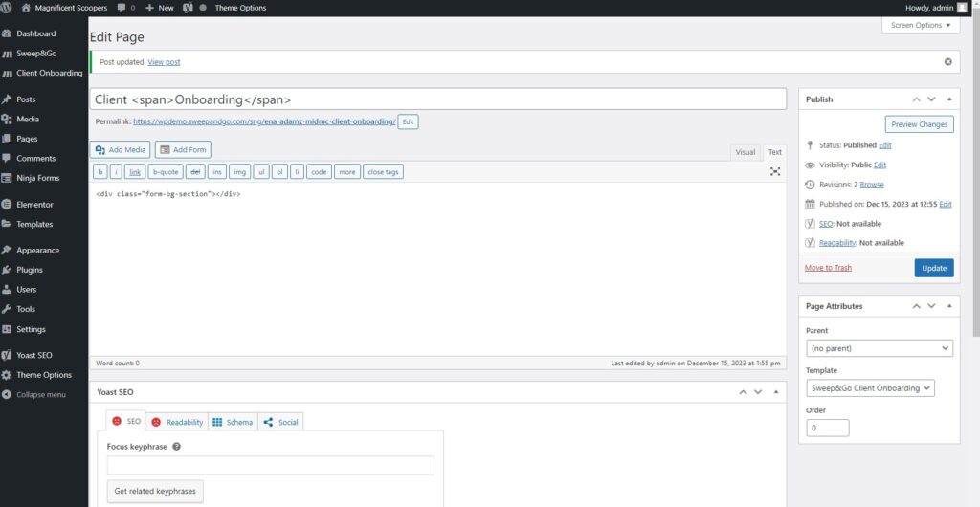Open the Template dropdown selector

(871, 388)
